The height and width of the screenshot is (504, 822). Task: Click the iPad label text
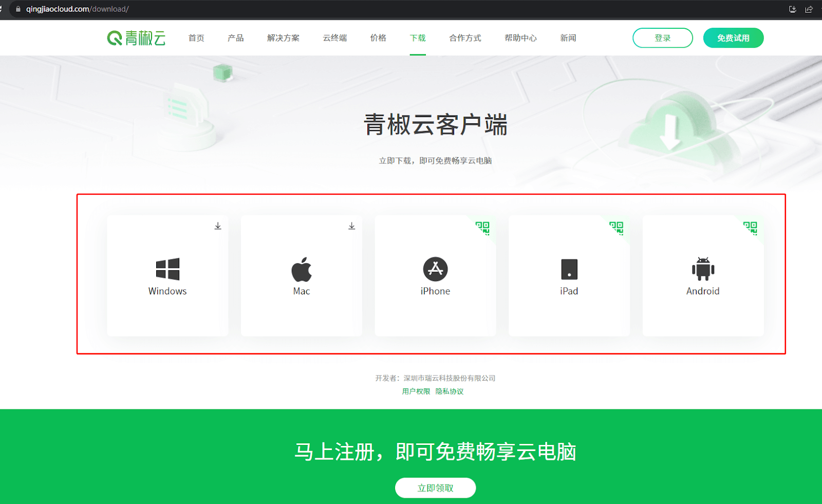coord(569,291)
